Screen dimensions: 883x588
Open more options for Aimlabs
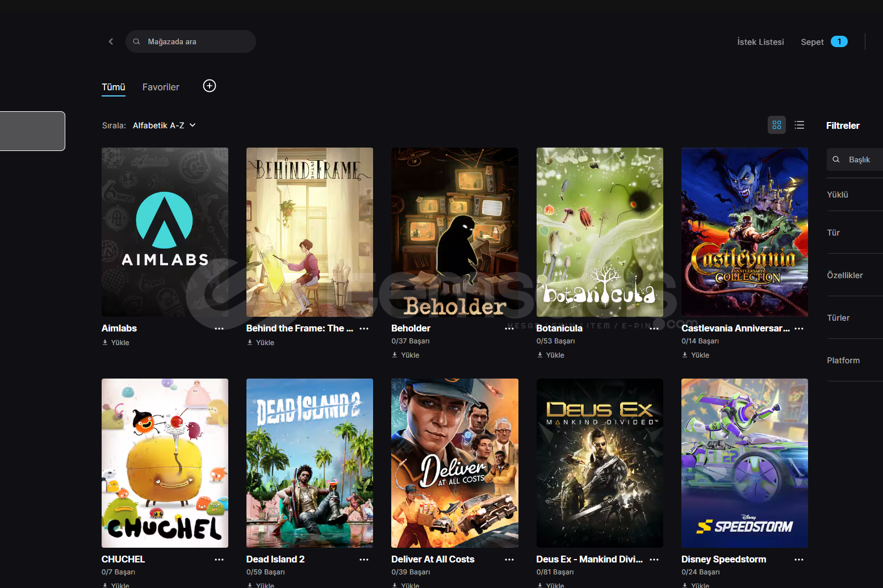219,329
